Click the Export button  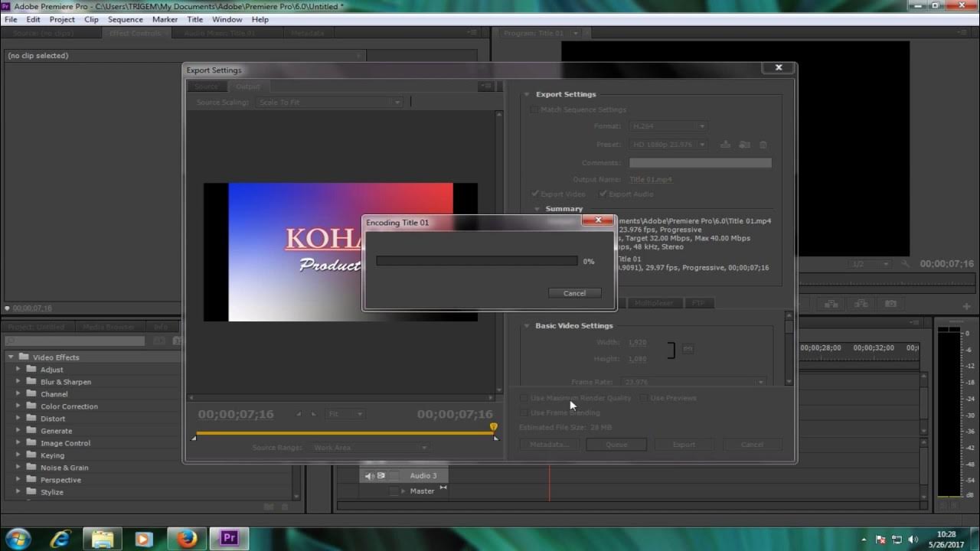(684, 444)
